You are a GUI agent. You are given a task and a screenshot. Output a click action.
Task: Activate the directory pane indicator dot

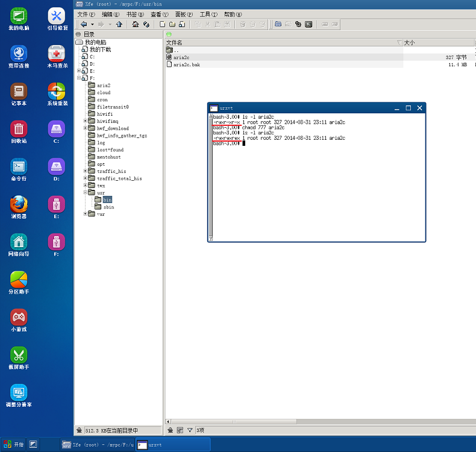point(78,34)
